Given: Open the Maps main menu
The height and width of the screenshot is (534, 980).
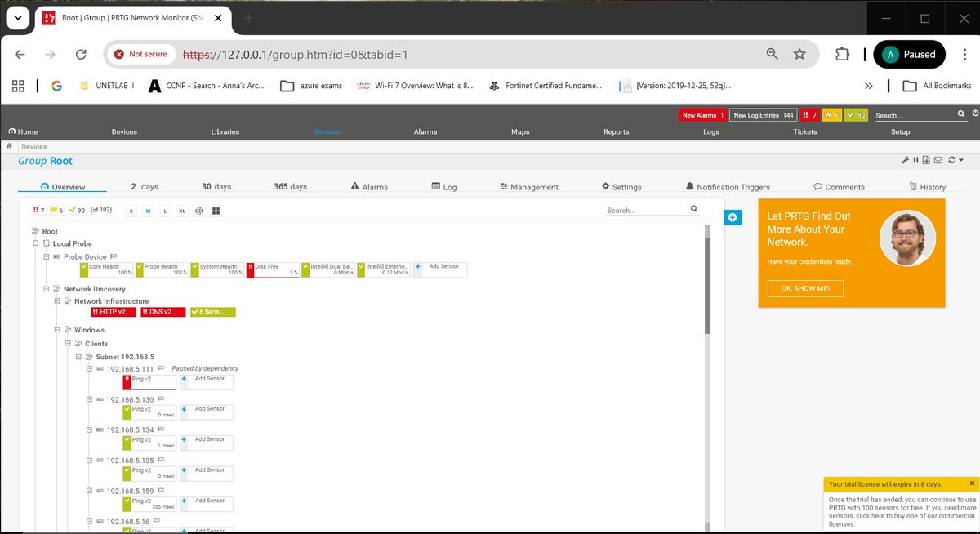Looking at the screenshot, I should [520, 131].
